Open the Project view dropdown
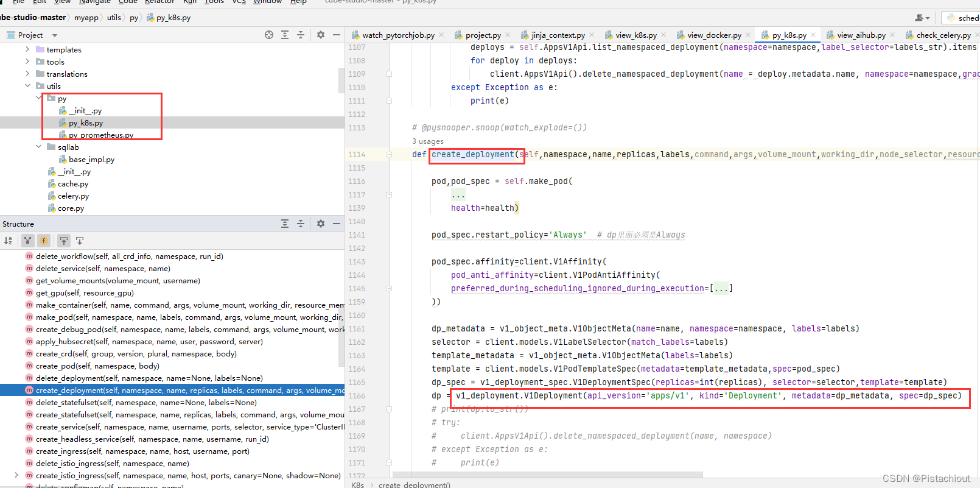Viewport: 980px width, 488px height. pyautogui.click(x=55, y=35)
